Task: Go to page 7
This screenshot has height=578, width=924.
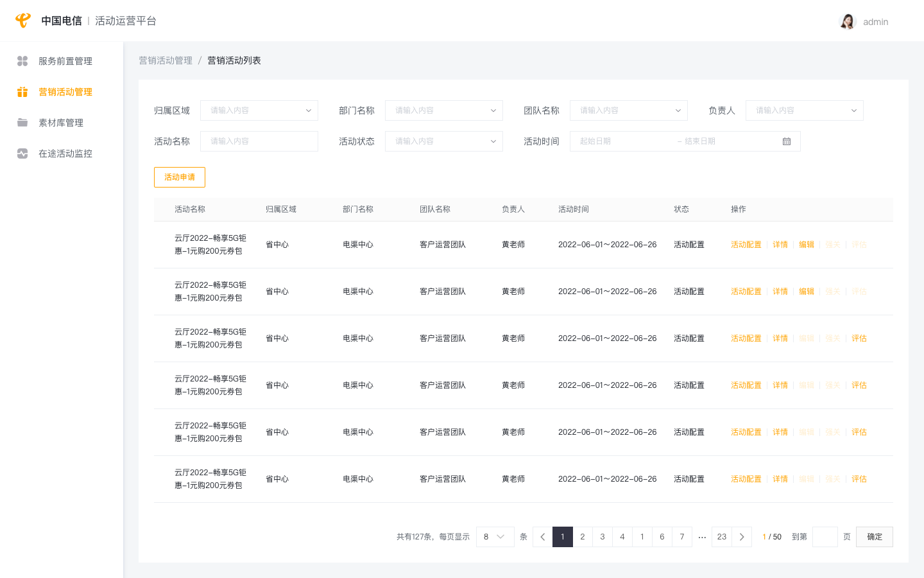Action: click(682, 537)
